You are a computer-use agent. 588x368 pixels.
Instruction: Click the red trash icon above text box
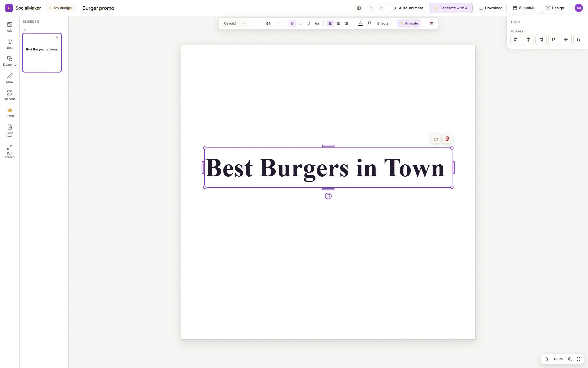[x=447, y=139]
